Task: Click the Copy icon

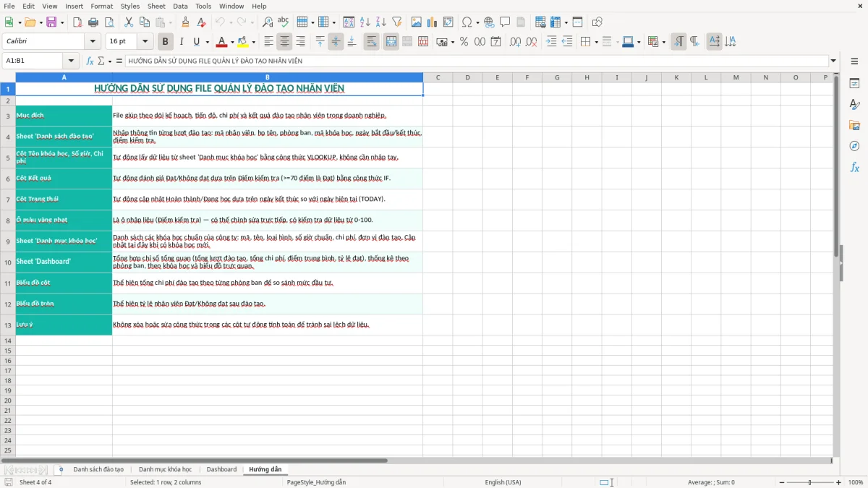Action: tap(145, 22)
